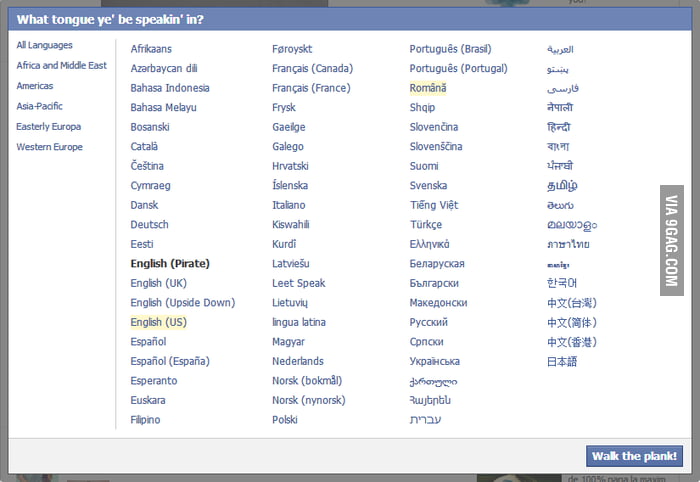The image size is (700, 482).
Task: Select Português (Brasil) option
Action: click(x=450, y=49)
